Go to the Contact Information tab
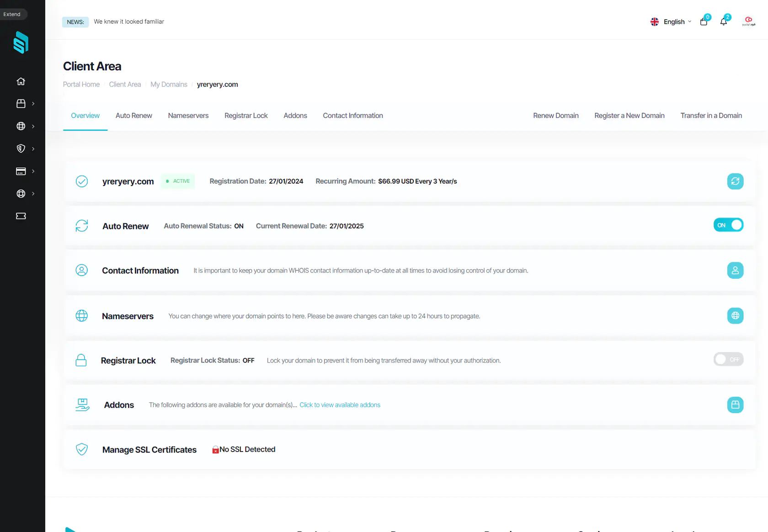This screenshot has width=768, height=532. (x=353, y=116)
